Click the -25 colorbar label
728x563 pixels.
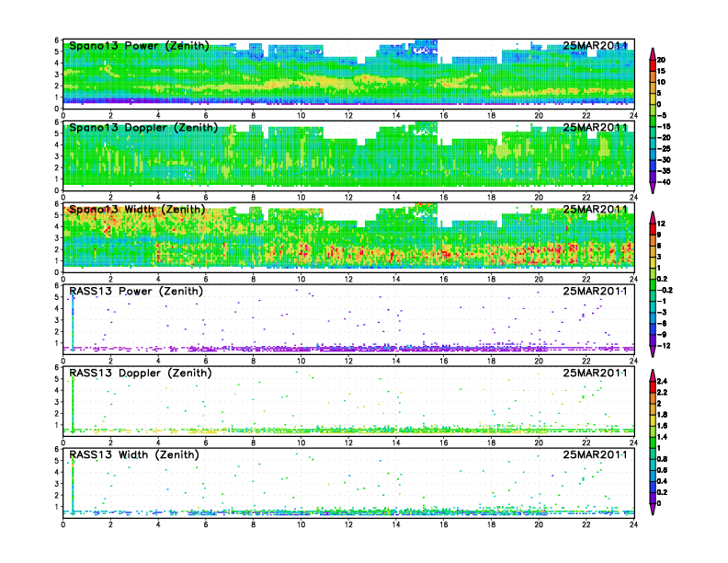pos(664,149)
